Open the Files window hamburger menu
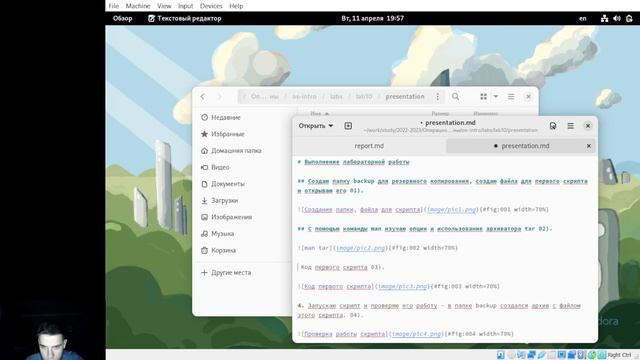This screenshot has height=360, width=640. (511, 97)
